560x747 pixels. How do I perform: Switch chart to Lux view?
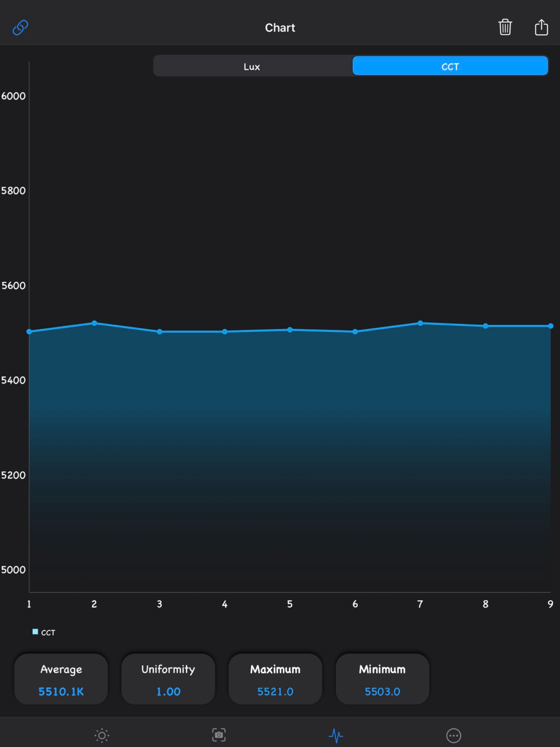pos(252,66)
